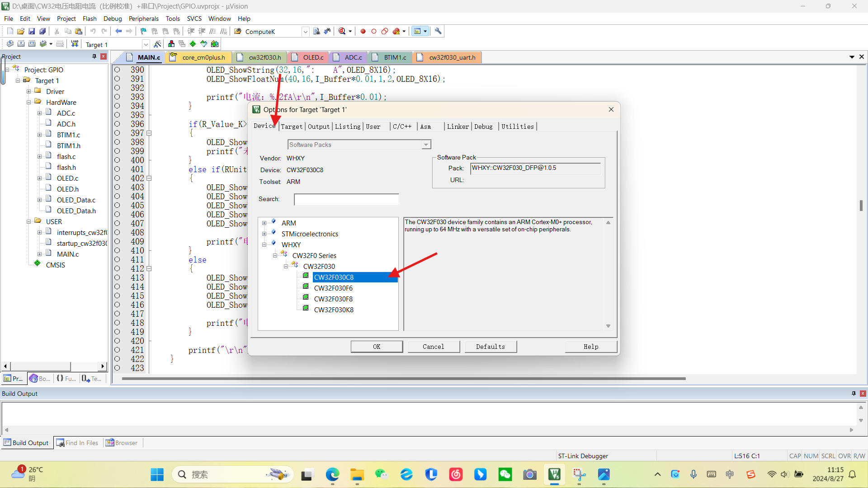
Task: Close the Project panel with red X
Action: coord(104,56)
